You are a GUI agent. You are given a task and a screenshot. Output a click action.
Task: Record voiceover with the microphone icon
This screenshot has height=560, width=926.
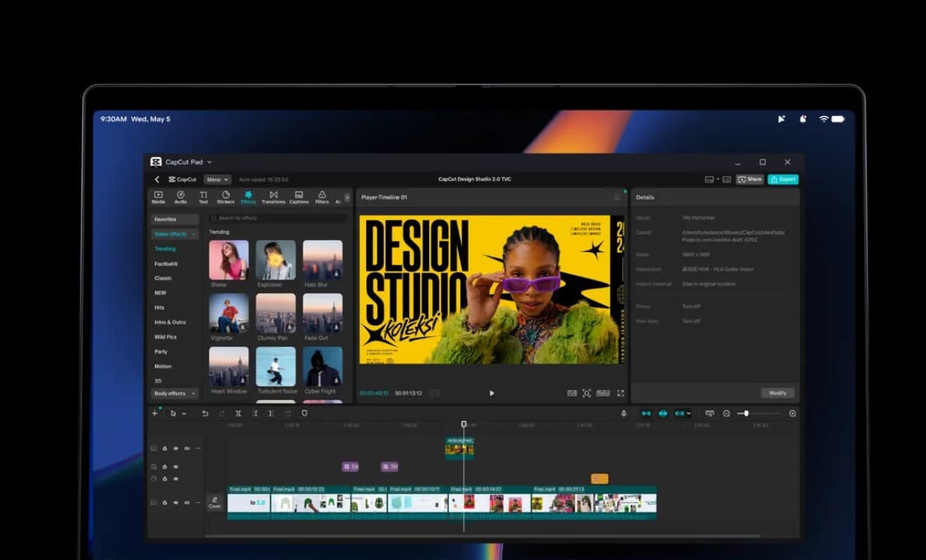624,413
